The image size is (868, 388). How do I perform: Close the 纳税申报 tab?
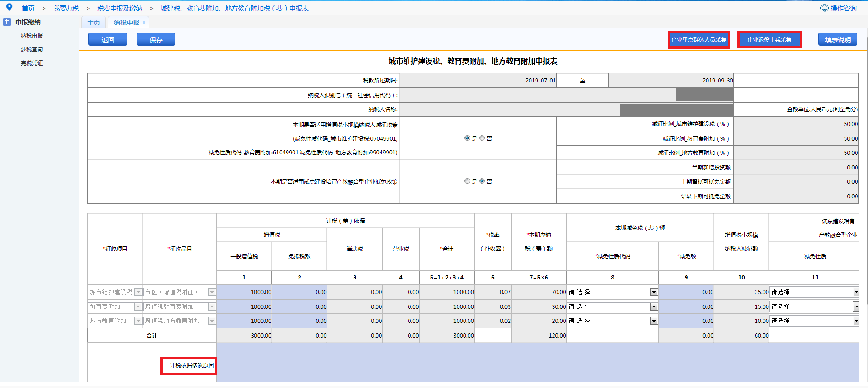pyautogui.click(x=144, y=22)
